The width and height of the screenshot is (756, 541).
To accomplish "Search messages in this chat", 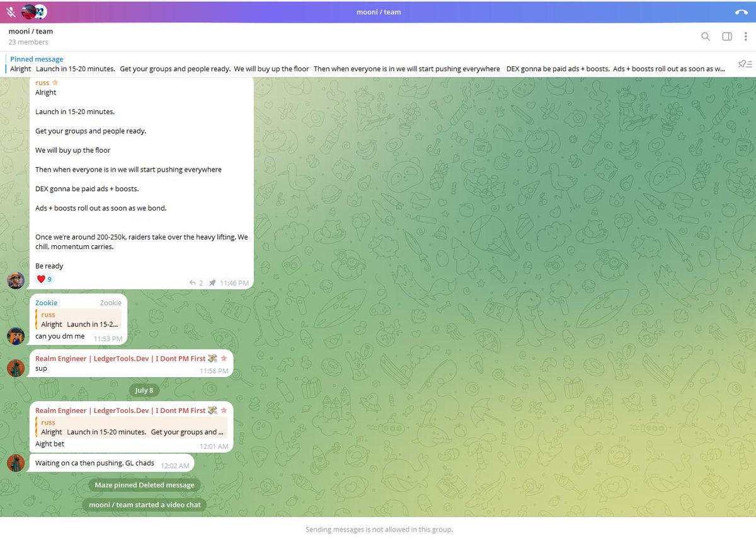I will [706, 37].
